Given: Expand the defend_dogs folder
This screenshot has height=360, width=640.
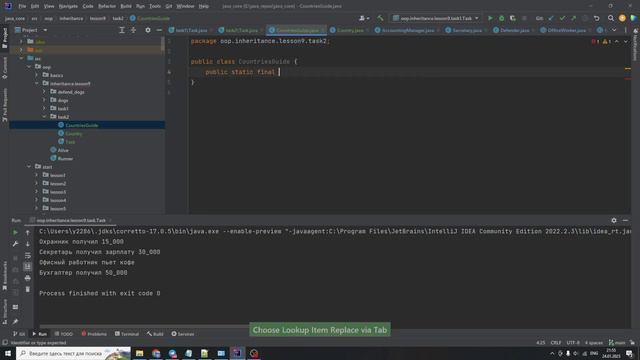Looking at the screenshot, I should [x=44, y=92].
